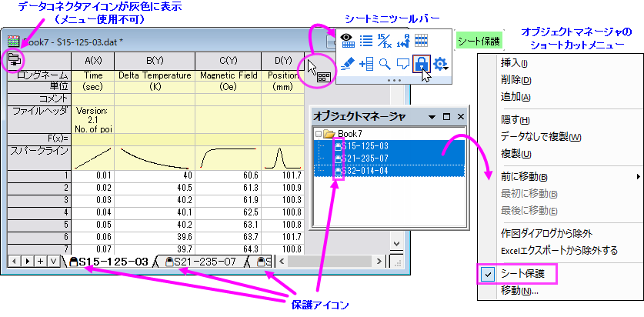Click the (Oe) unit cell

click(x=229, y=87)
